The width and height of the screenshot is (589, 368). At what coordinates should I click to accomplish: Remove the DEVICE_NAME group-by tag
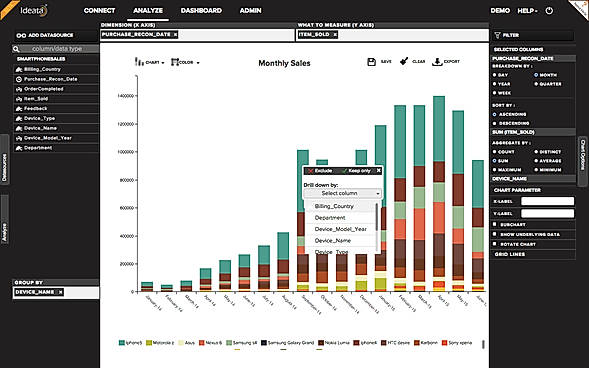pyautogui.click(x=60, y=292)
